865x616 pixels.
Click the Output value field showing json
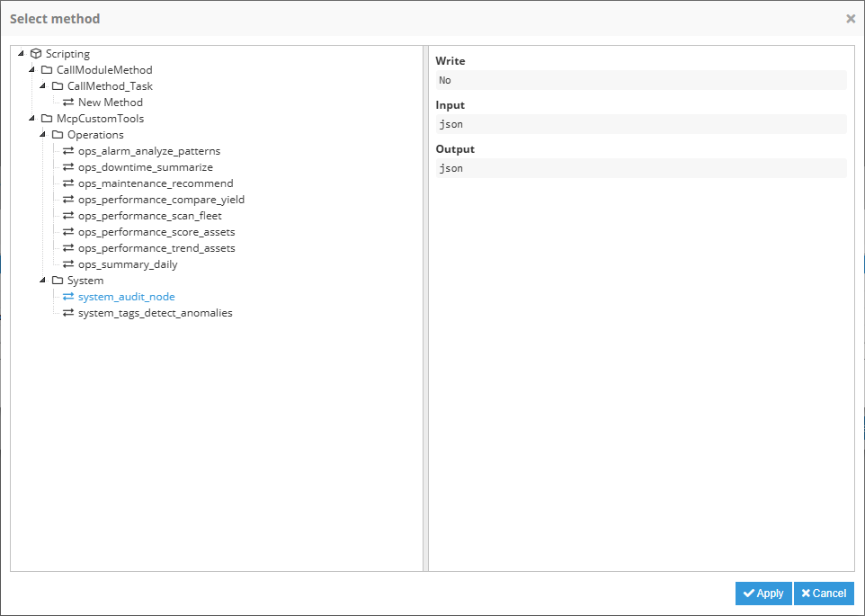[x=641, y=168]
